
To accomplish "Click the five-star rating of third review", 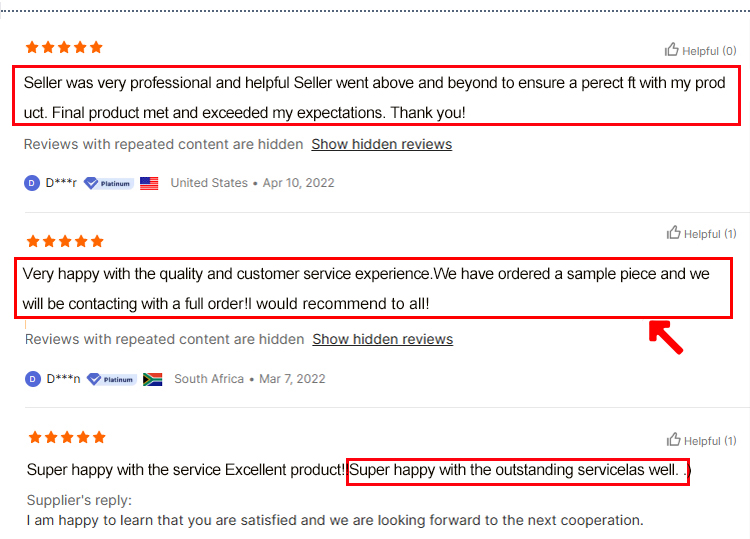I will (67, 437).
